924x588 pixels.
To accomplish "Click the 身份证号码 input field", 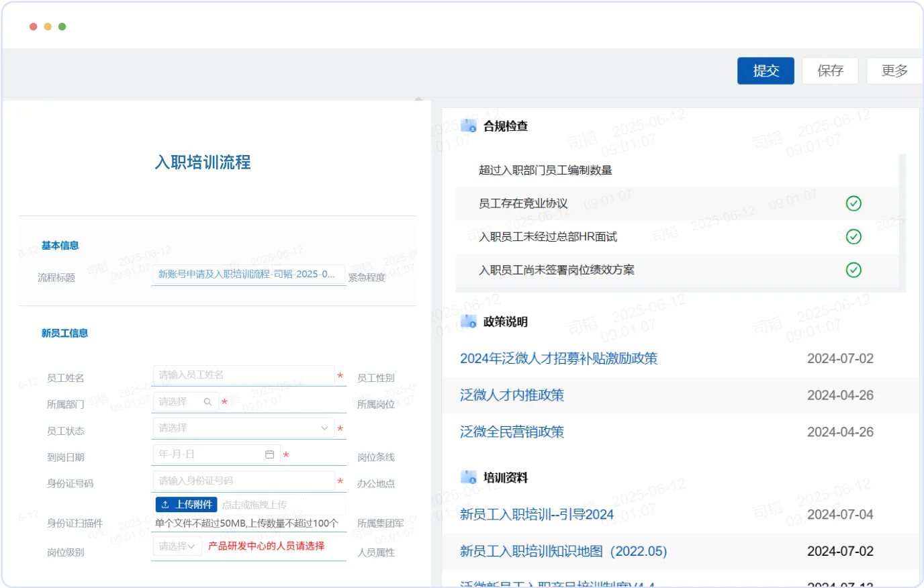I will tap(244, 481).
